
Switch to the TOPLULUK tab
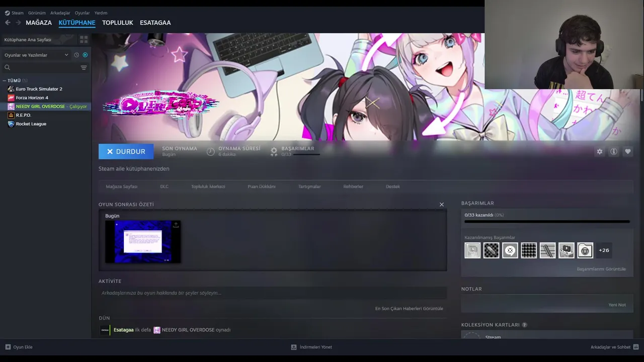point(118,23)
